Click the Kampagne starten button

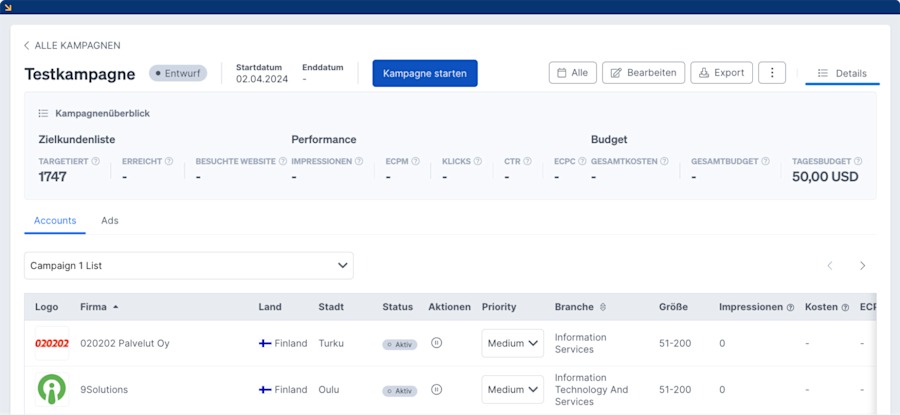tap(425, 73)
